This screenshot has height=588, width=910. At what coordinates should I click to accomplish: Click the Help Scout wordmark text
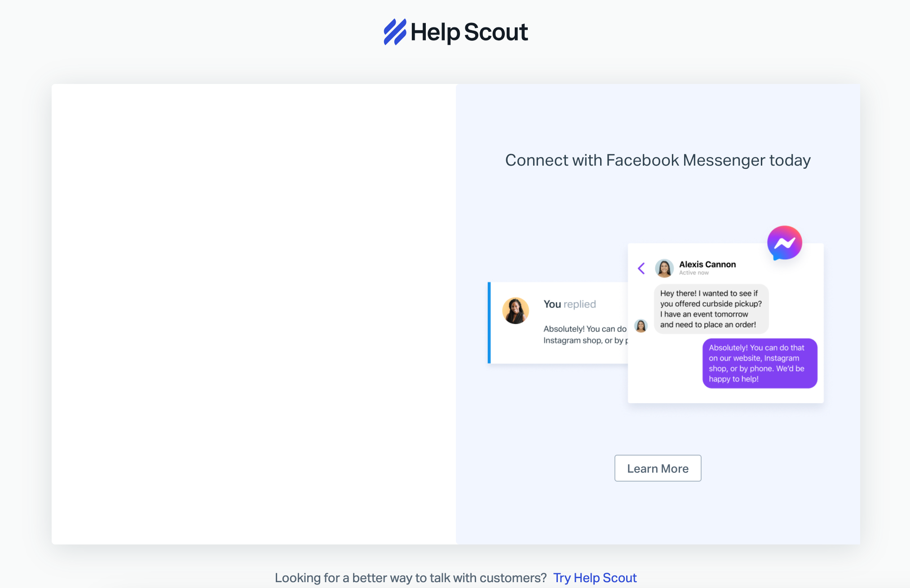point(469,32)
